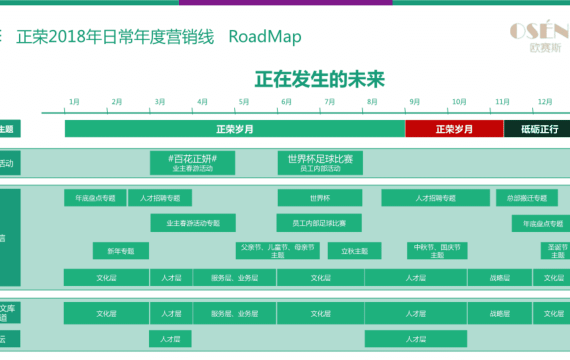The height and width of the screenshot is (360, 570).
Task: Click the 总部搬迁专题 box
Action: pyautogui.click(x=527, y=198)
